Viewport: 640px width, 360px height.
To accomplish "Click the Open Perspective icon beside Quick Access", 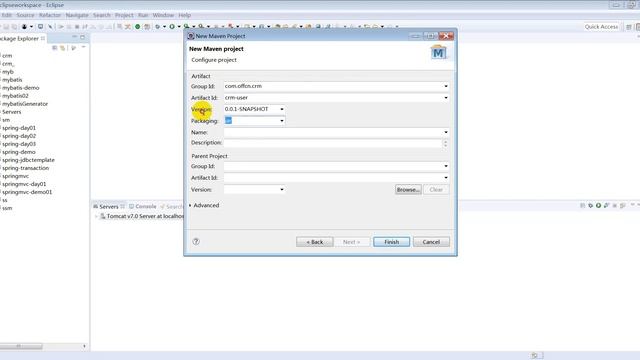I will coord(629,27).
